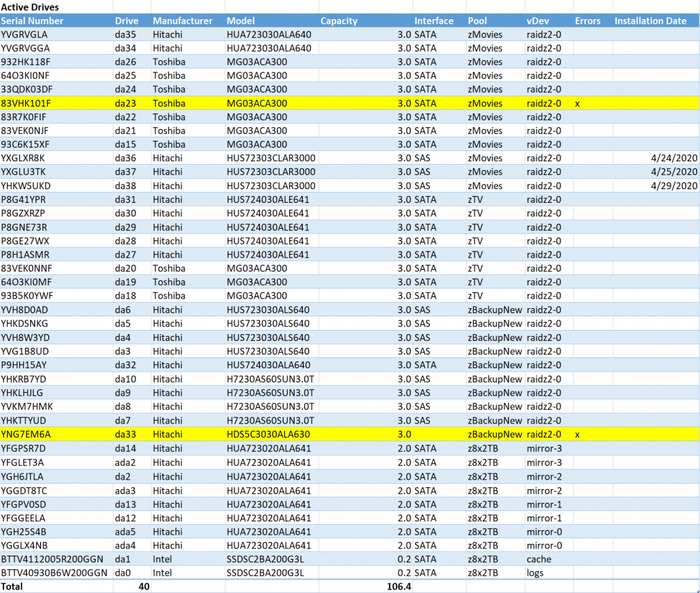Click serial number 83R7K0FIF
700x593 pixels.
[x=24, y=118]
